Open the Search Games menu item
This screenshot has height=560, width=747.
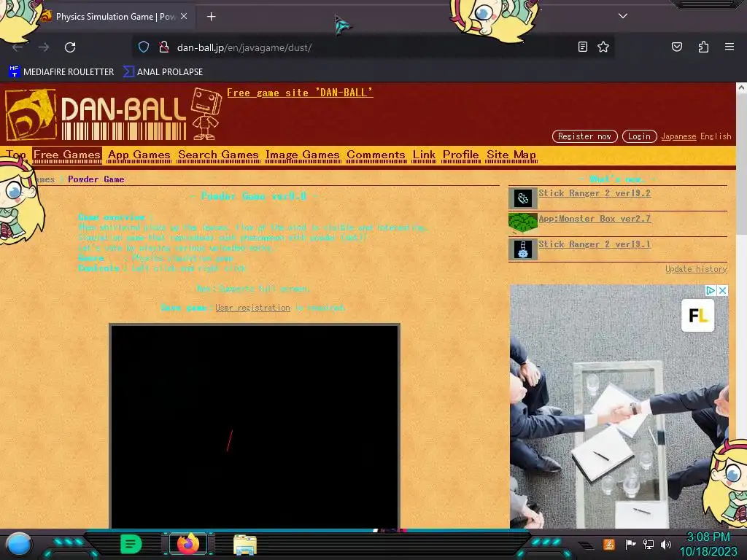click(218, 155)
